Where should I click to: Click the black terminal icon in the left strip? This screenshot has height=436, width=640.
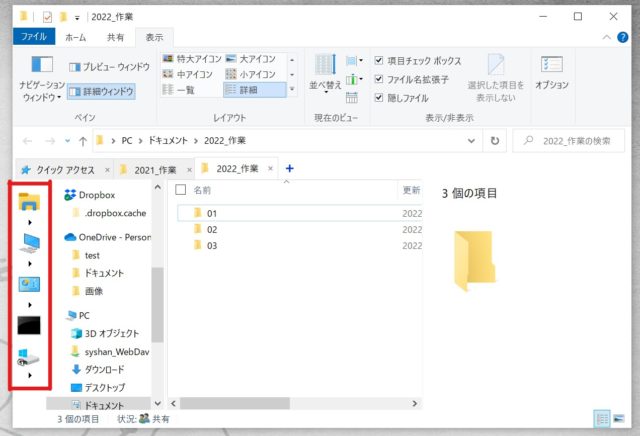tap(30, 325)
